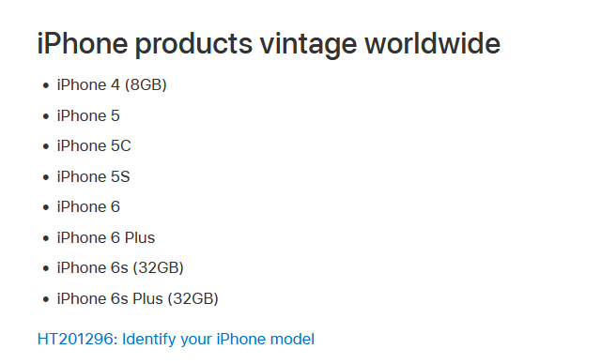Image resolution: width=616 pixels, height=364 pixels.
Task: Click the bullet marker next to iPhone 5C
Action: pyautogui.click(x=46, y=146)
